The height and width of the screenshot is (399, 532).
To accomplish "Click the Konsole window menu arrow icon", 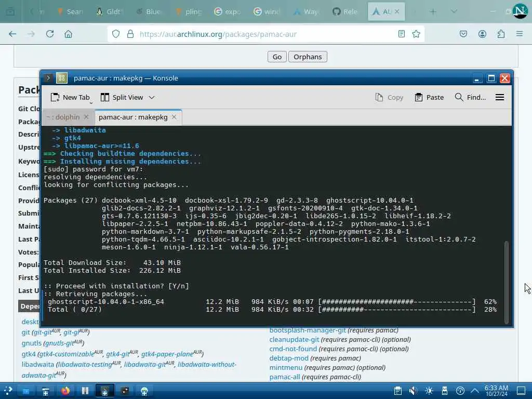I will 48,78.
